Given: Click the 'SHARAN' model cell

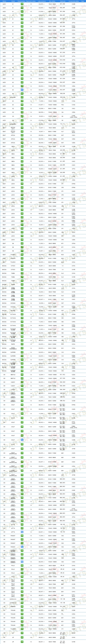Looking at the screenshot, I should tap(13, 606).
